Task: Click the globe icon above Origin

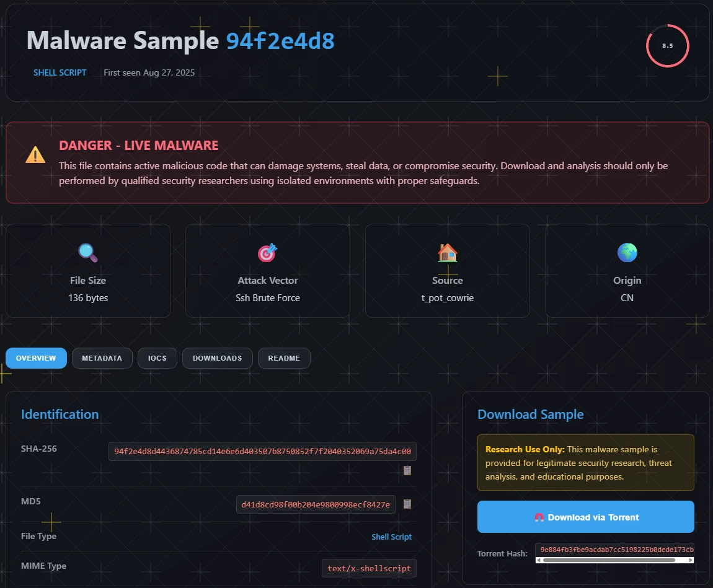Action: pyautogui.click(x=627, y=253)
